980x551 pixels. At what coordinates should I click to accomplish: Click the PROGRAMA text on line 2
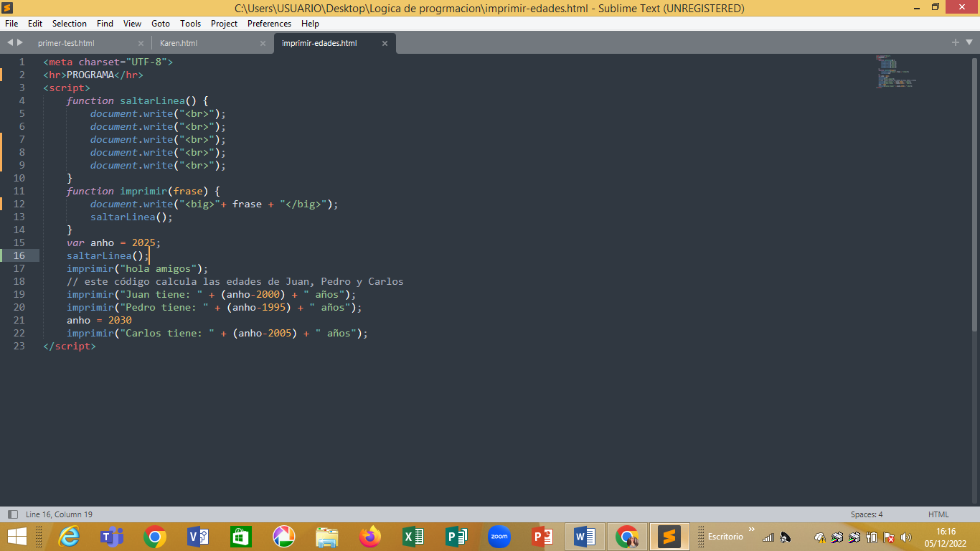(x=90, y=75)
